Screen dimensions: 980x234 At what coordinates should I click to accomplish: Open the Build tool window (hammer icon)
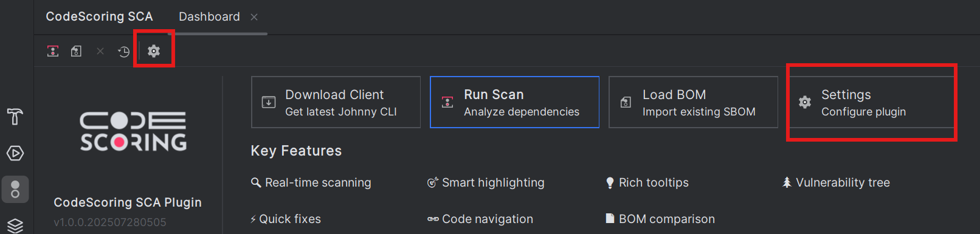[x=15, y=116]
